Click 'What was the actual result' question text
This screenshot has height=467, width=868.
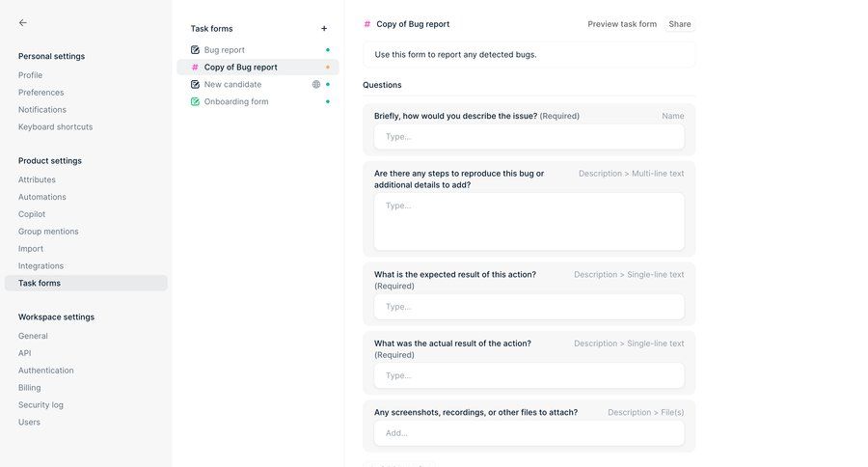coord(452,343)
